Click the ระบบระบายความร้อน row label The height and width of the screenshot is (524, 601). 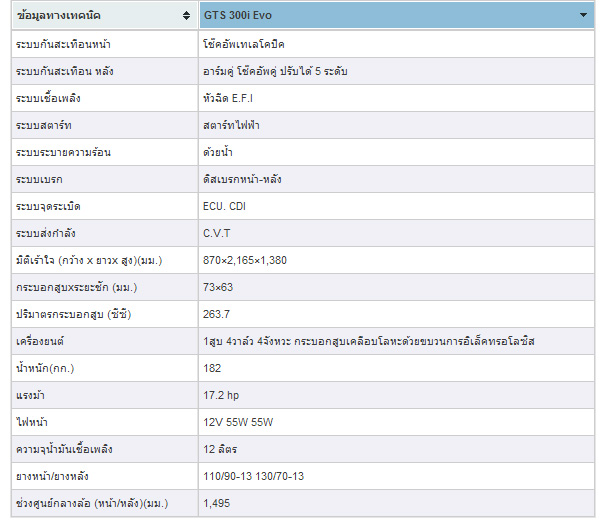click(x=63, y=153)
